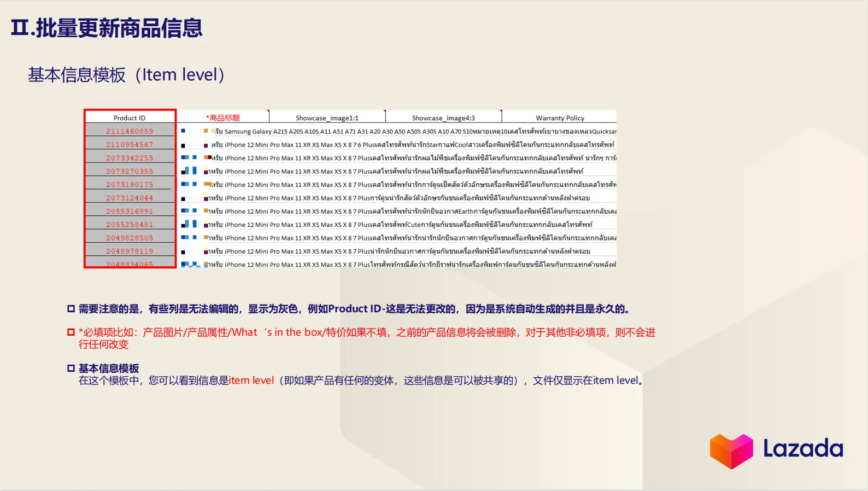The height and width of the screenshot is (491, 868).
Task: Click Product ID cell 2049828505
Action: (130, 238)
